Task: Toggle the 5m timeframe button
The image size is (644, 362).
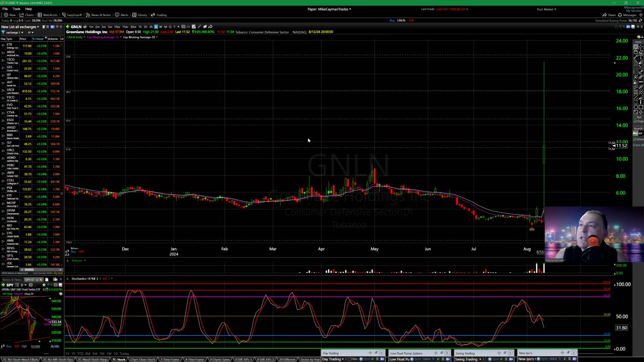Action: pyautogui.click(x=110, y=27)
